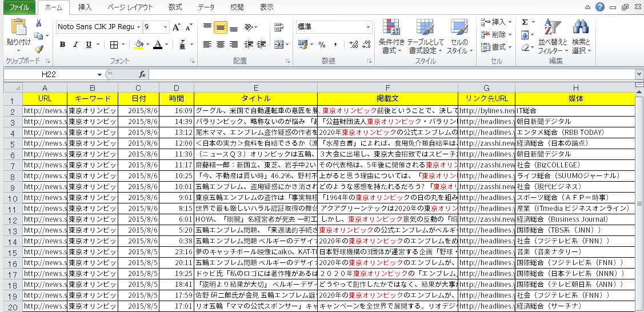Click the Format cells (書式) button
The height and width of the screenshot is (312, 644).
pos(496,47)
